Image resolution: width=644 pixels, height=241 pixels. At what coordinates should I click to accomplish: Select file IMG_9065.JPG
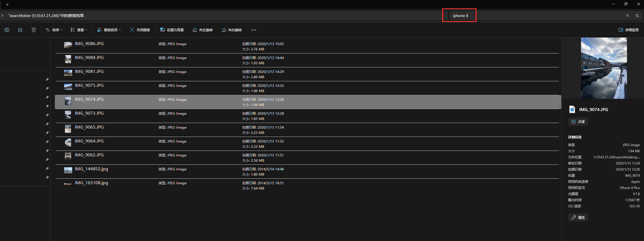307,130
